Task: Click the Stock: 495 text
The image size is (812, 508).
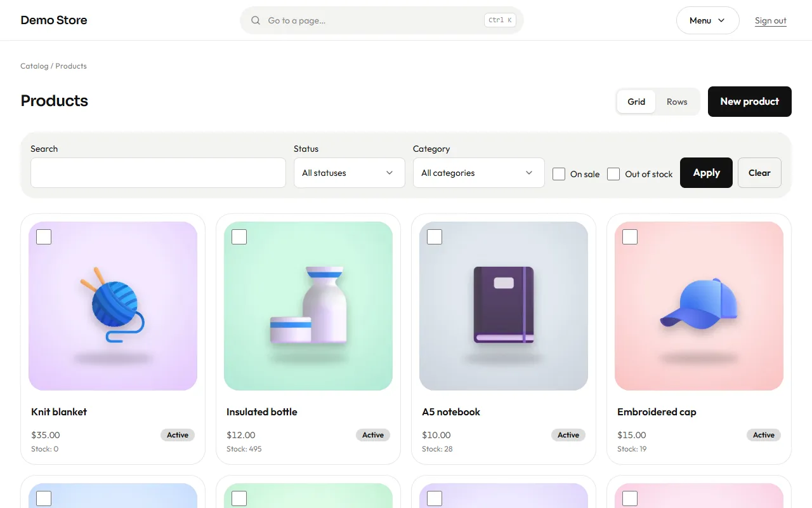Action: tap(244, 449)
